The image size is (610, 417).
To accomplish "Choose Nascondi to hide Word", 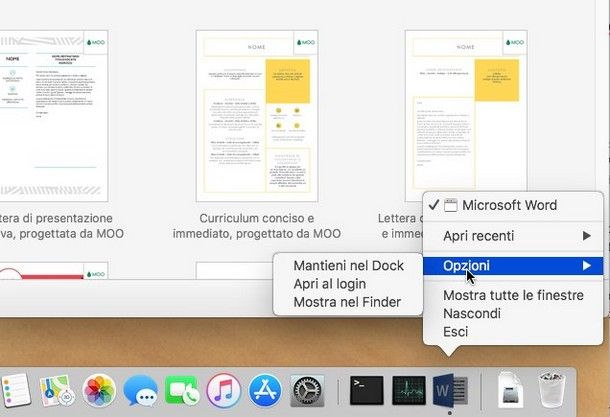I will (x=513, y=314).
